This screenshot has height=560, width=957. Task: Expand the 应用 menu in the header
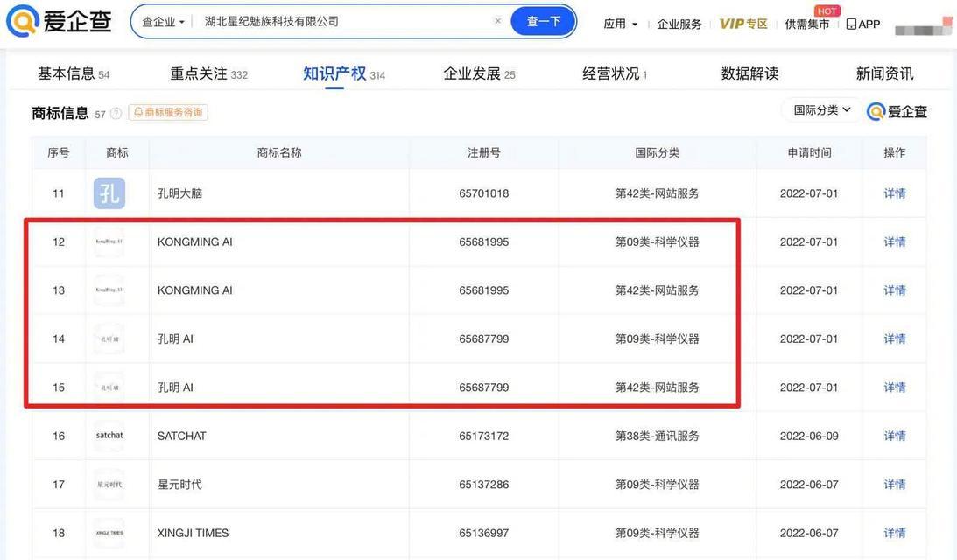point(620,24)
